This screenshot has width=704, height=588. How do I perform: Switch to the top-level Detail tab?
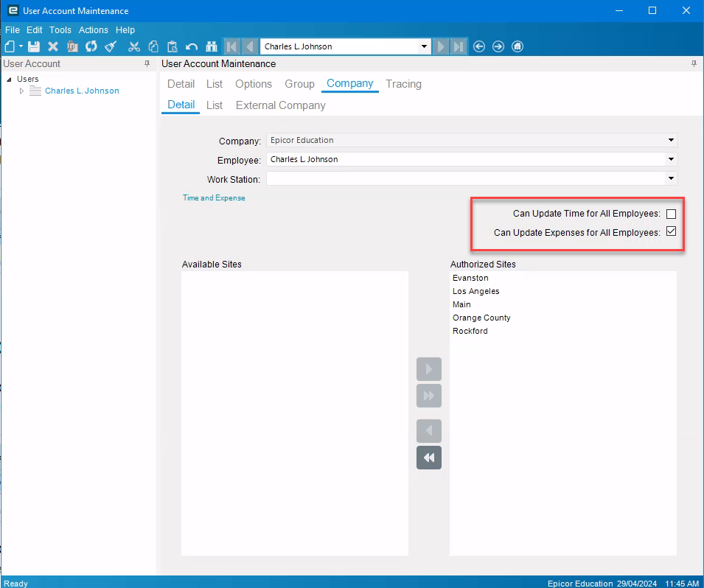coord(181,84)
